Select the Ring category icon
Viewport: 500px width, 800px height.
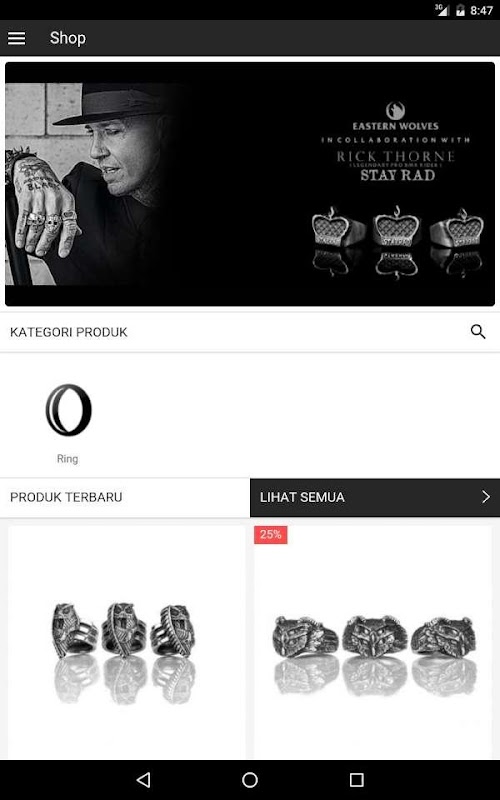(68, 410)
